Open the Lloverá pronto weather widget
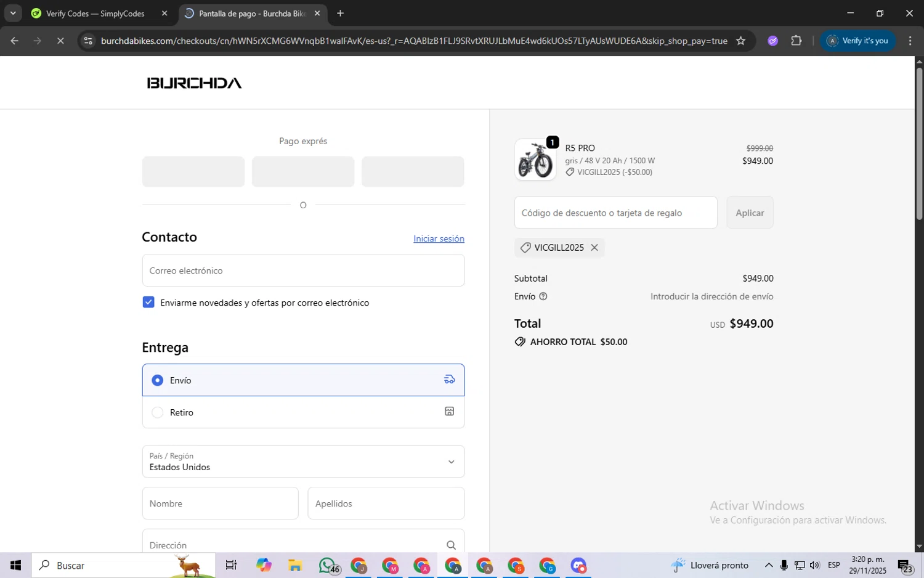The width and height of the screenshot is (924, 578). [x=710, y=565]
